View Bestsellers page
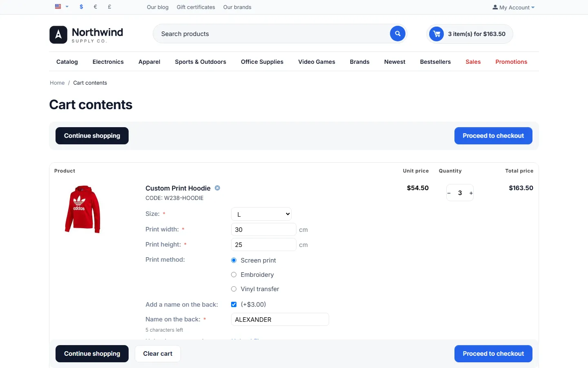Viewport: 588px width, 368px height. point(435,62)
